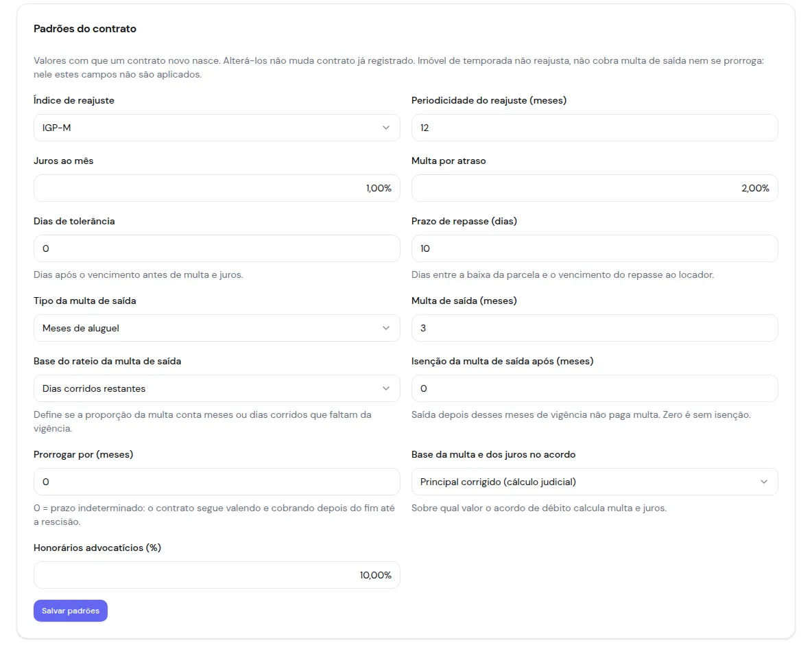Click chevron arrow on IGP-M select
The image size is (812, 645).
386,128
